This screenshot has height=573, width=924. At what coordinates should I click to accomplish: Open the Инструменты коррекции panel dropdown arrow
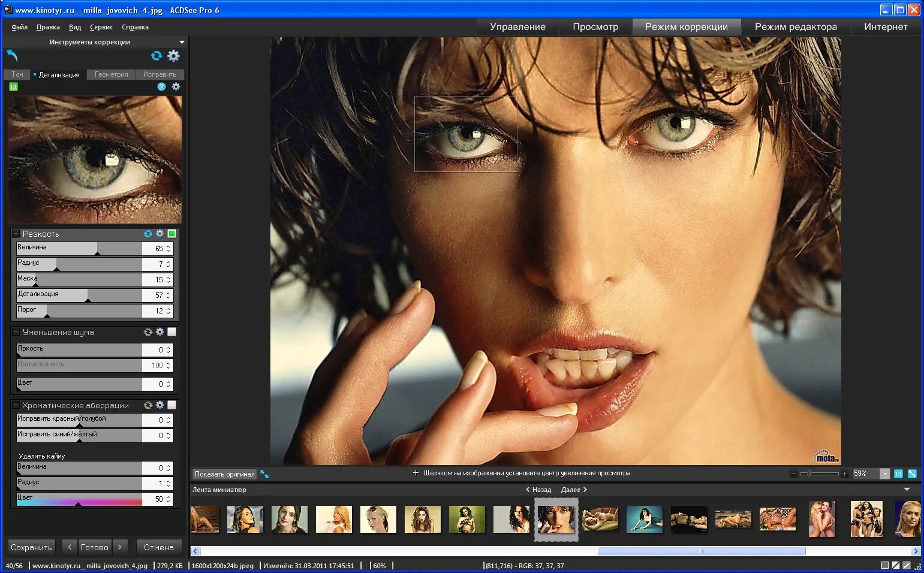pyautogui.click(x=182, y=42)
